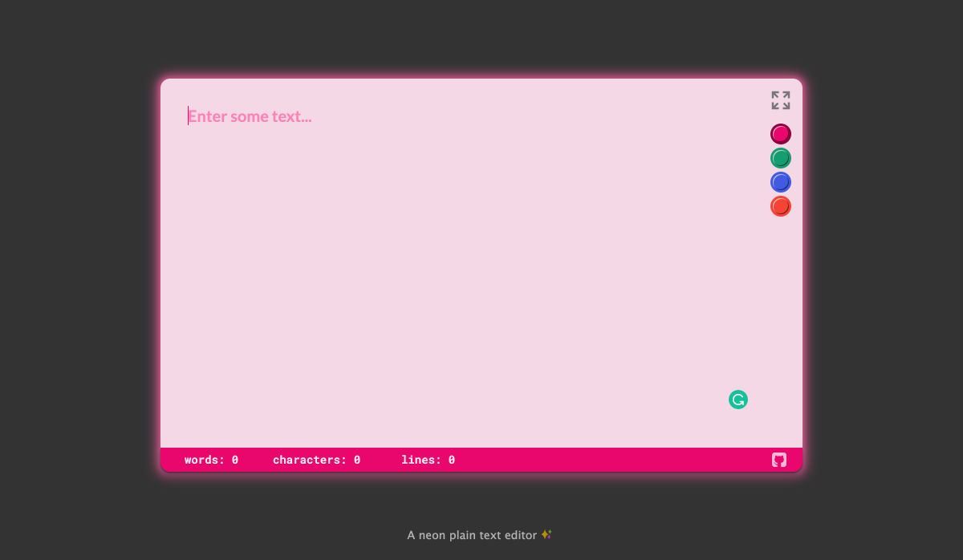Select the pink theme color circle
This screenshot has height=560, width=963.
coord(780,134)
